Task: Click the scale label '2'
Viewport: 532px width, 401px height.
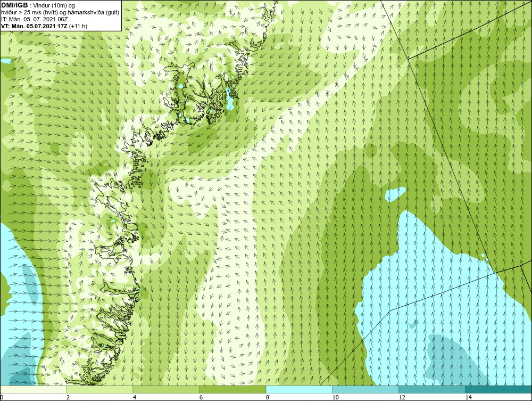Action: pyautogui.click(x=68, y=398)
